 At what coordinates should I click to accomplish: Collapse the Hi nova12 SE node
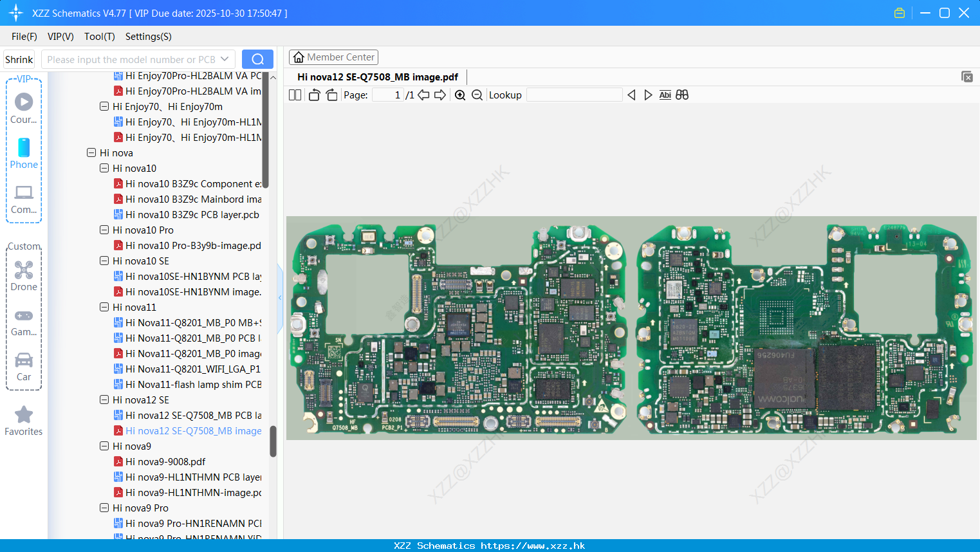104,400
